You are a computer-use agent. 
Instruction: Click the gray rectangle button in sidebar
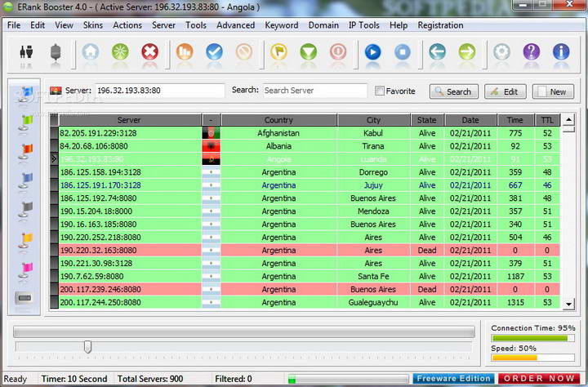coord(24,298)
